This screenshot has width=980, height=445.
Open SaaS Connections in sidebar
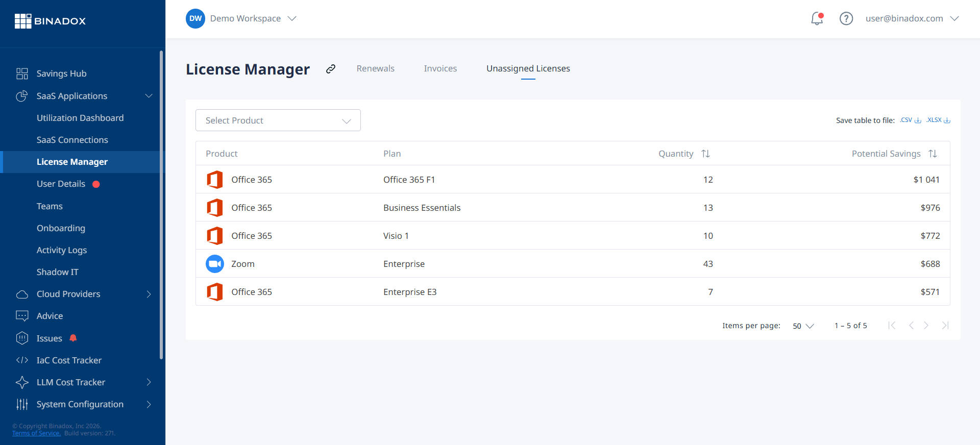click(72, 140)
